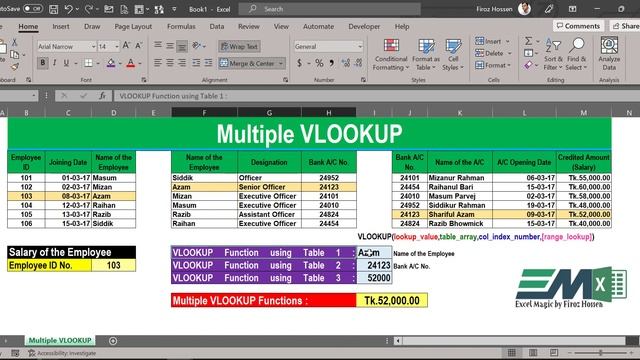Switch to the Page Layout tab
This screenshot has height=360, width=640.
133,27
